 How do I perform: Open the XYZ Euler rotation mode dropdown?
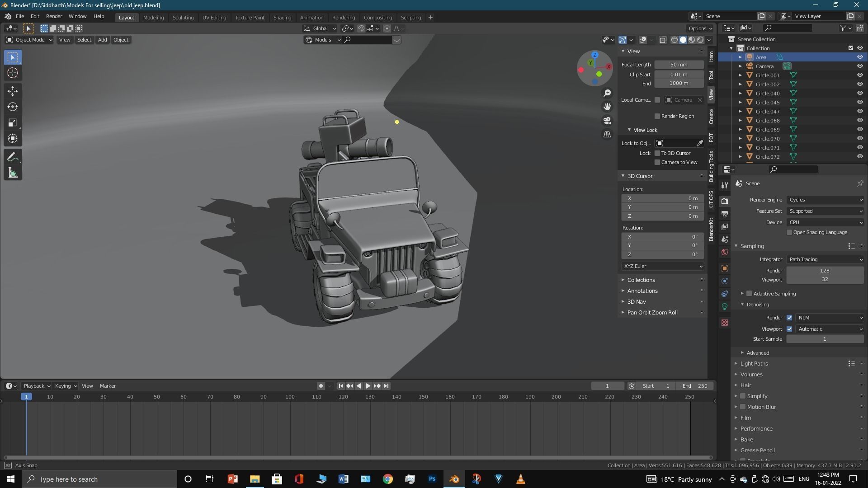tap(663, 266)
